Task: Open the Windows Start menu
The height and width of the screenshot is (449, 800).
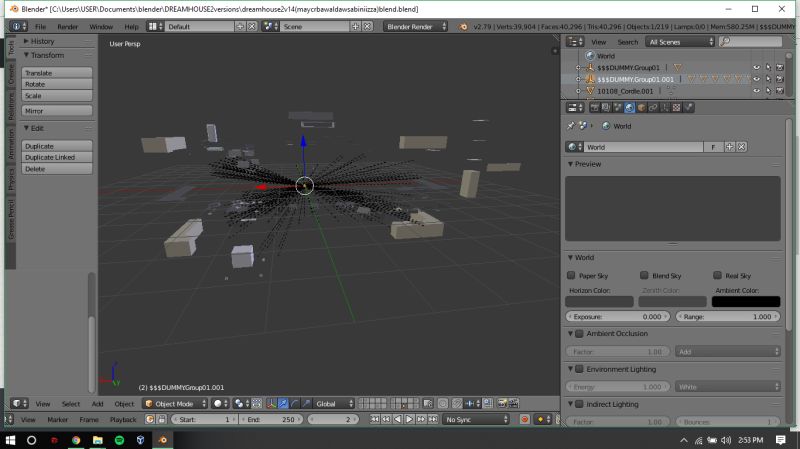Action: (x=10, y=440)
